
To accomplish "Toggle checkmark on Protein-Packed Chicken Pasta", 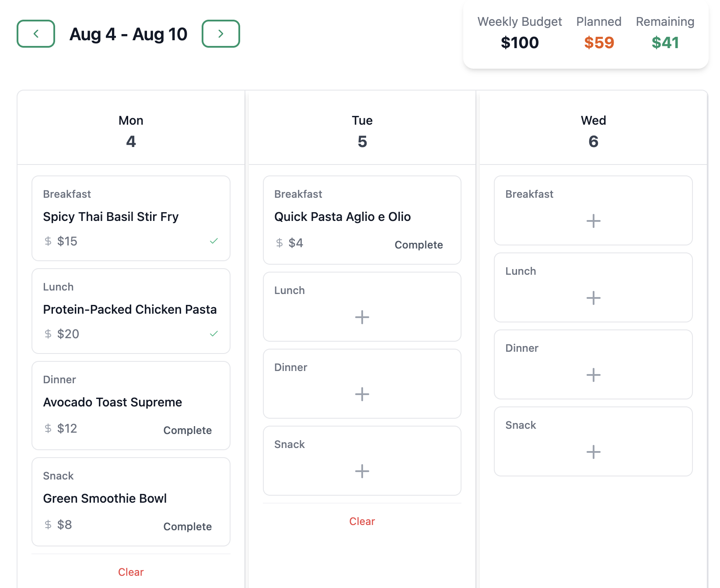I will point(213,334).
